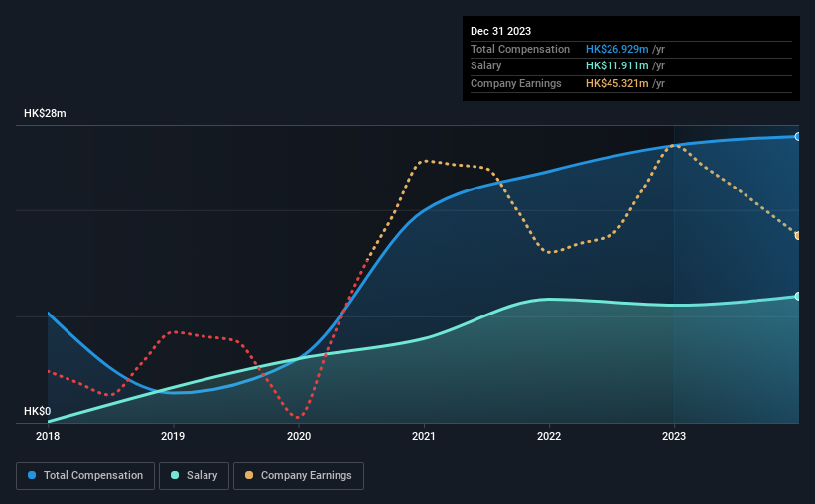Click the 2023 x-axis label
This screenshot has height=504, width=815.
(674, 436)
